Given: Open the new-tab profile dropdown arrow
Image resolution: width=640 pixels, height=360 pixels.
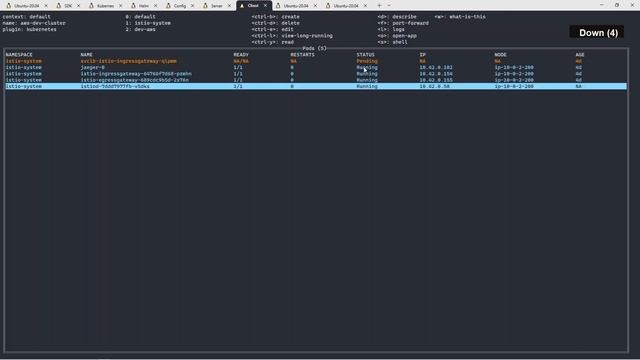Looking at the screenshot, I should pyautogui.click(x=389, y=6).
